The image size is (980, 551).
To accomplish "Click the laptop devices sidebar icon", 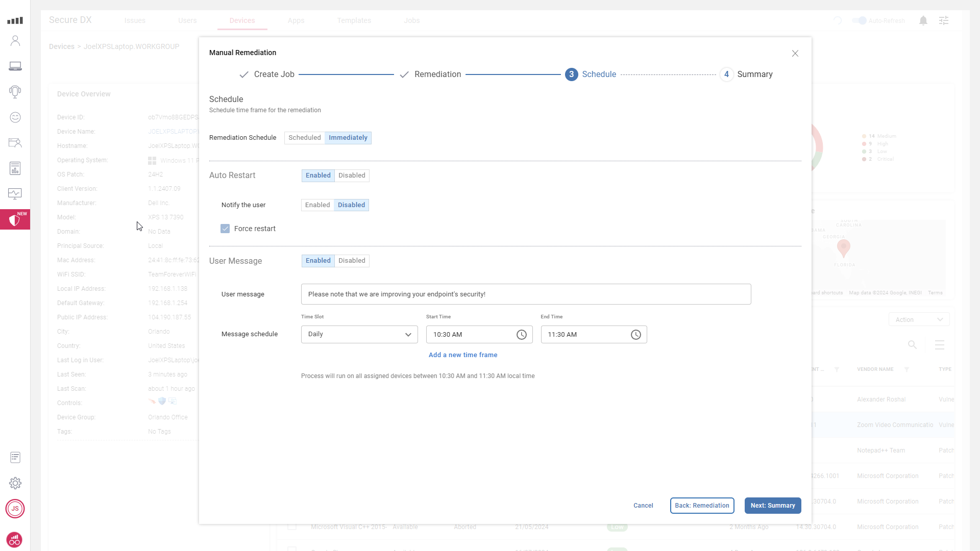I will click(x=15, y=66).
